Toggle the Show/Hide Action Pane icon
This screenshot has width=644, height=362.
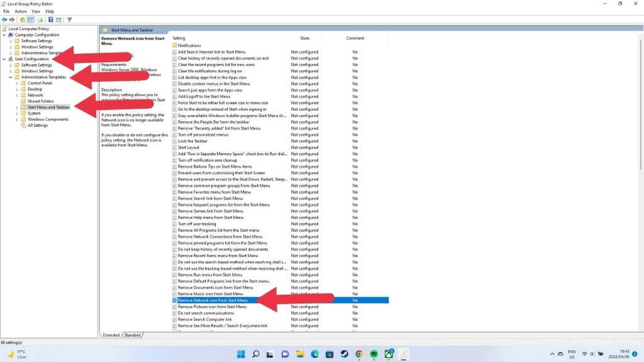tap(58, 19)
